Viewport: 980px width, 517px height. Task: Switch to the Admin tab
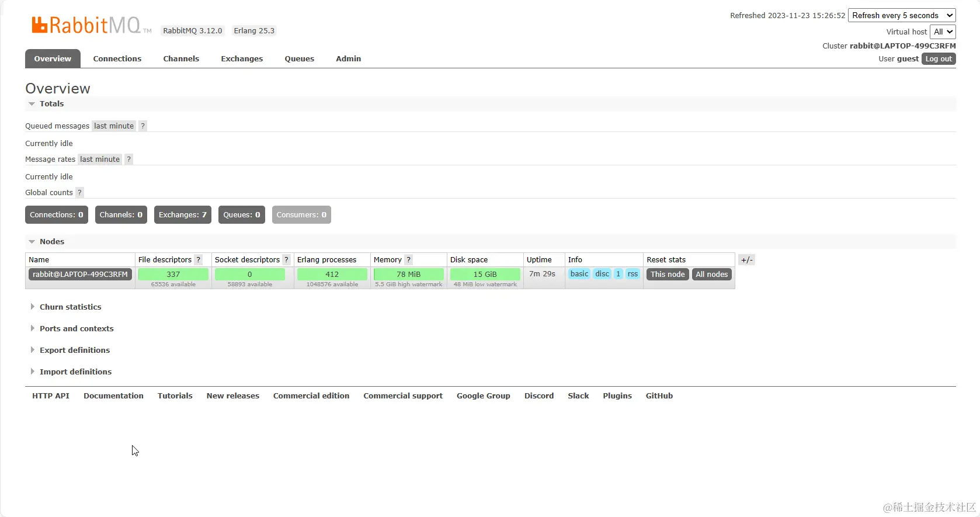click(349, 58)
